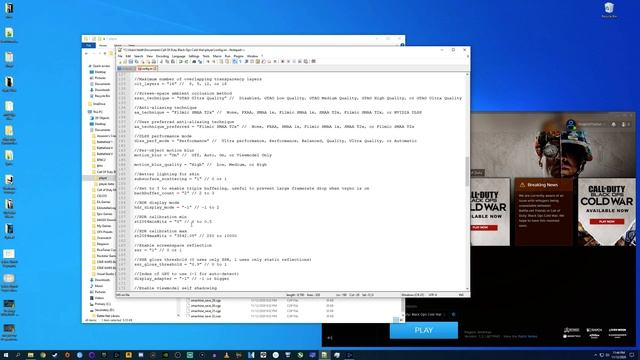Select Recycle Bin in Explorer navigation pane
Viewport: 640px width, 360px height.
coord(102,96)
